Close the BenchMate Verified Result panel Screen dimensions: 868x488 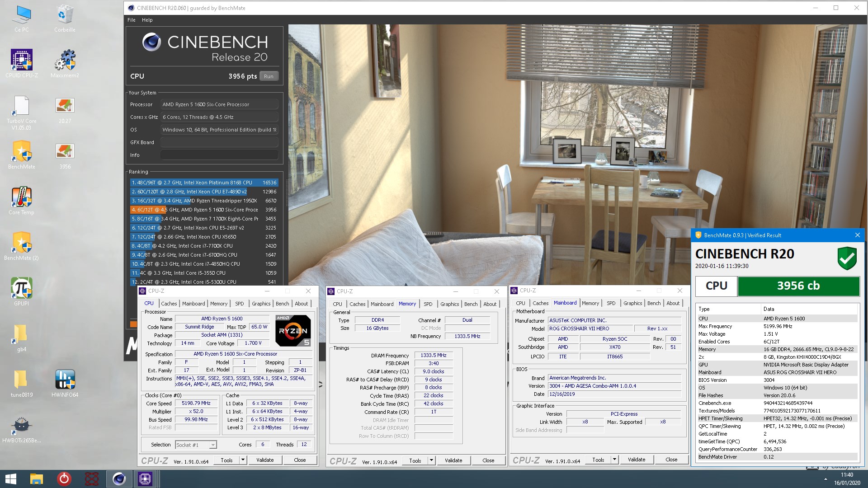857,235
